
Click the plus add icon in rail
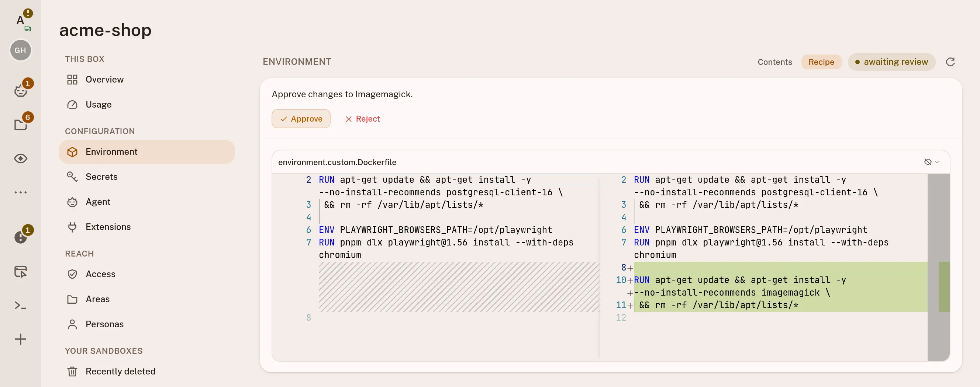[x=21, y=339]
